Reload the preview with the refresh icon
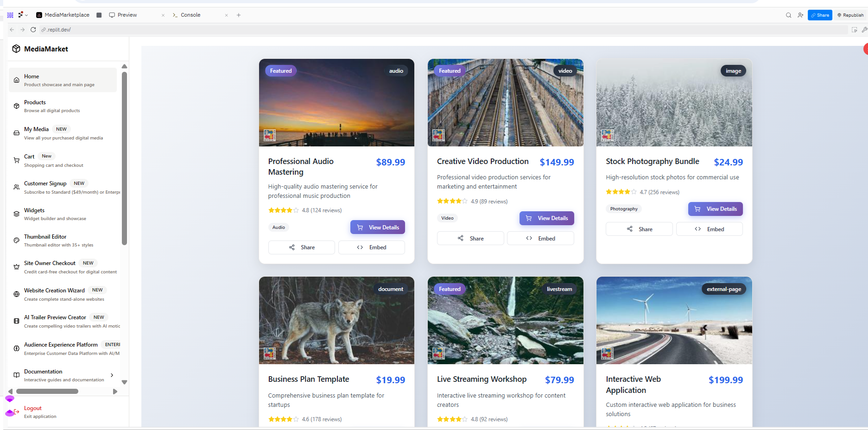The height and width of the screenshot is (430, 868). tap(33, 30)
